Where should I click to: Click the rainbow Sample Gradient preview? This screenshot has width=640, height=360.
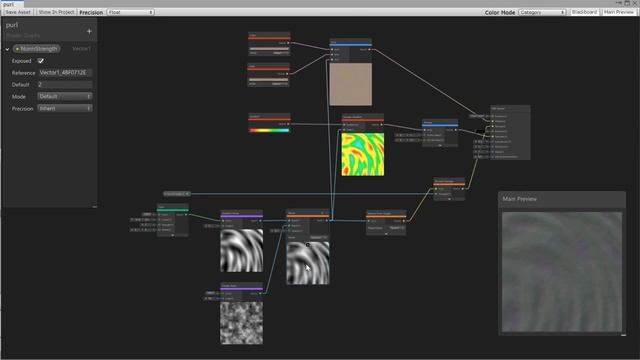tap(363, 154)
